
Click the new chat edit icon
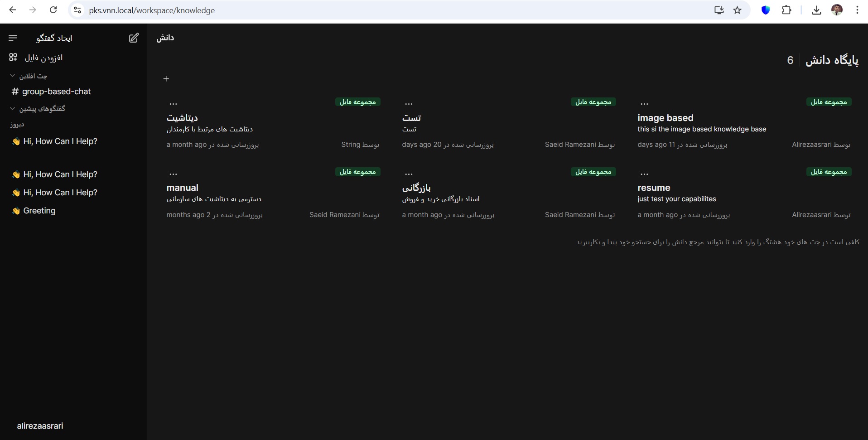[x=134, y=38]
